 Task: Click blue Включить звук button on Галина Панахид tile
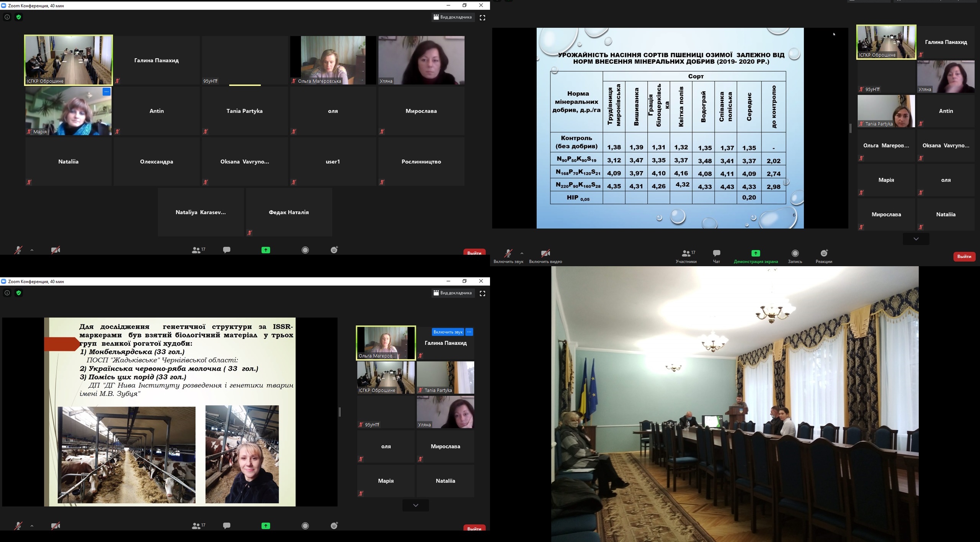click(x=448, y=332)
